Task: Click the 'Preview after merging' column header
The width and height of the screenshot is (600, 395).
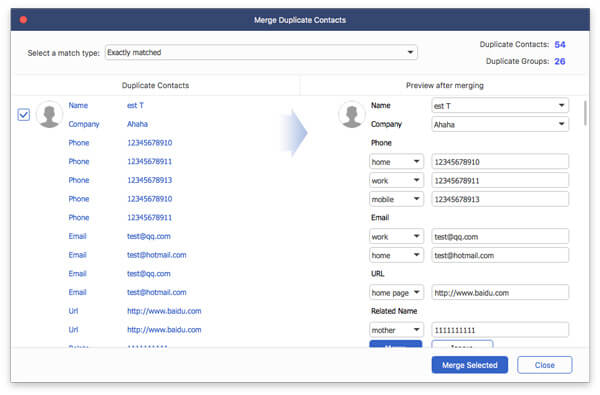Action: [445, 85]
